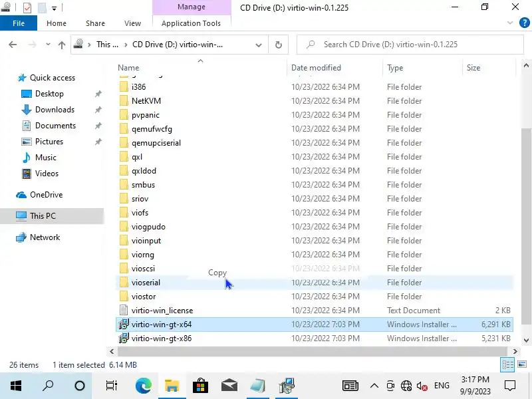Screen dimensions: 532x399
Task: Select the qemufwcfg folder
Action: tap(152, 129)
